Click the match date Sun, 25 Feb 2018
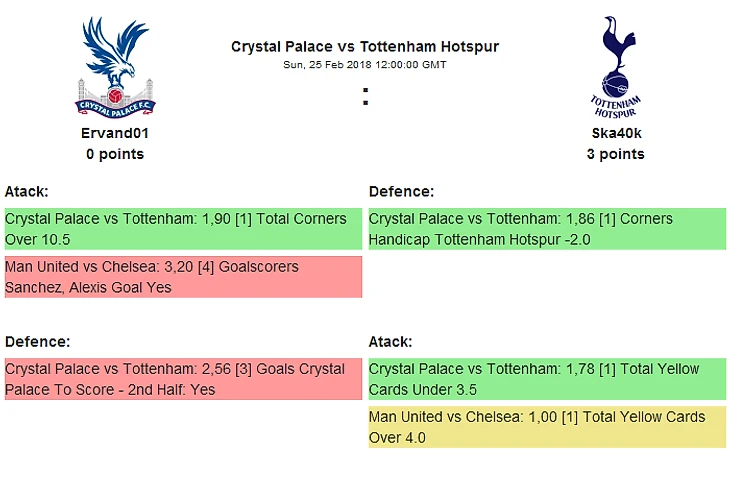 click(365, 65)
